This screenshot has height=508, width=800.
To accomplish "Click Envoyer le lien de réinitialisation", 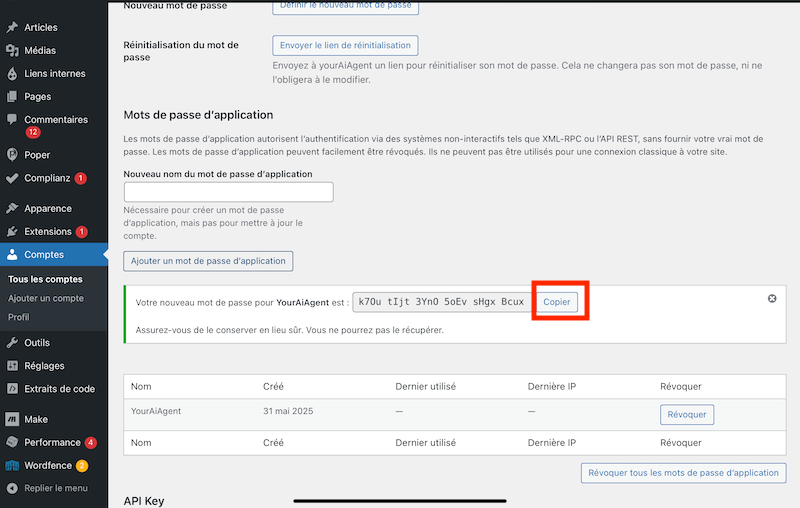I will (345, 46).
